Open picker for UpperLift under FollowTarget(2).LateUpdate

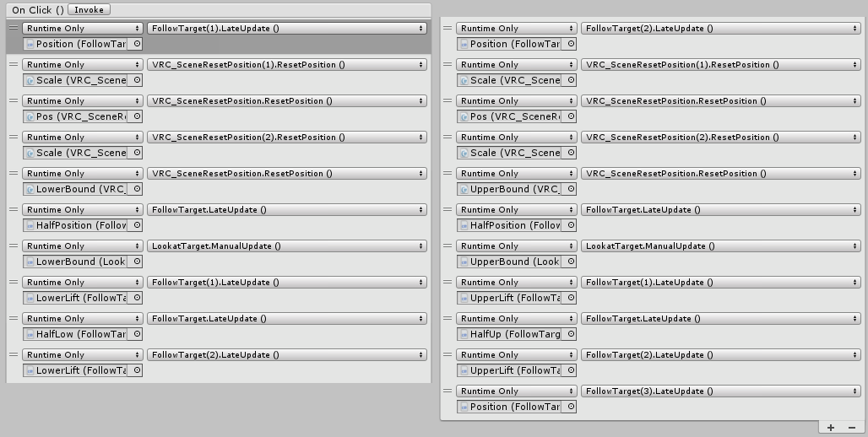coord(570,370)
